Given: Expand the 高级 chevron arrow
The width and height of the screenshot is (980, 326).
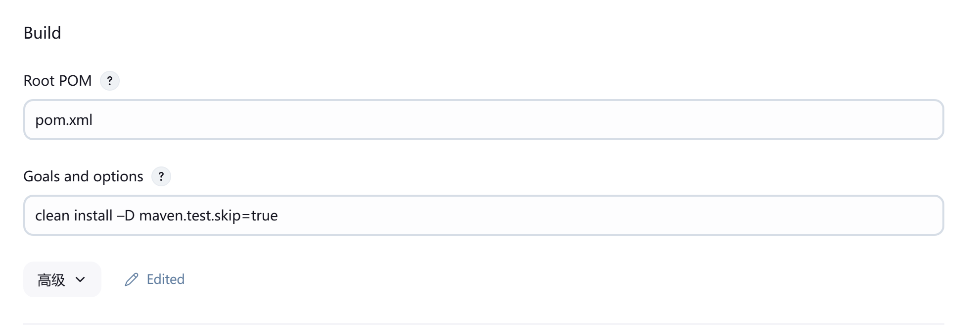Looking at the screenshot, I should click(x=80, y=280).
